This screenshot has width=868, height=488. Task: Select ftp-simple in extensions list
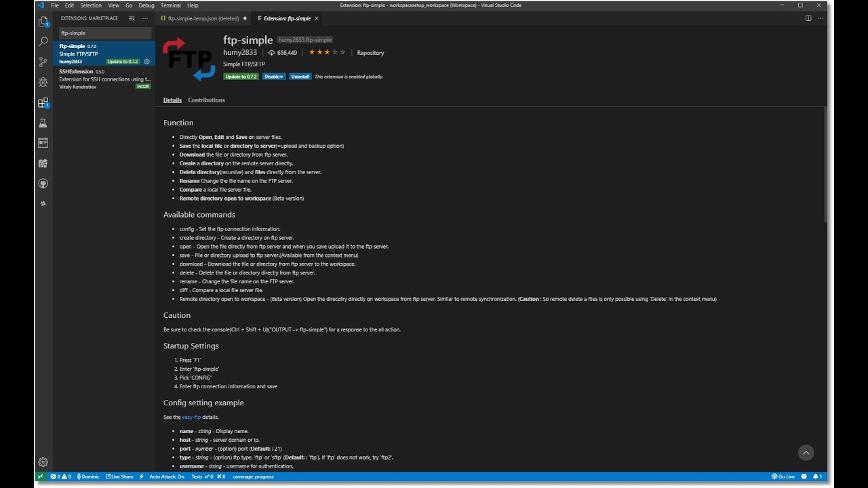coord(104,54)
